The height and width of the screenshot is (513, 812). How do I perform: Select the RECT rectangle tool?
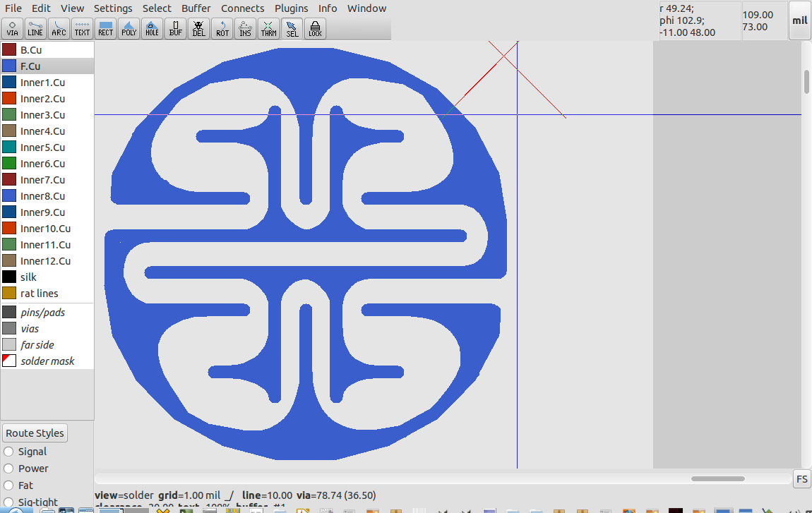105,28
